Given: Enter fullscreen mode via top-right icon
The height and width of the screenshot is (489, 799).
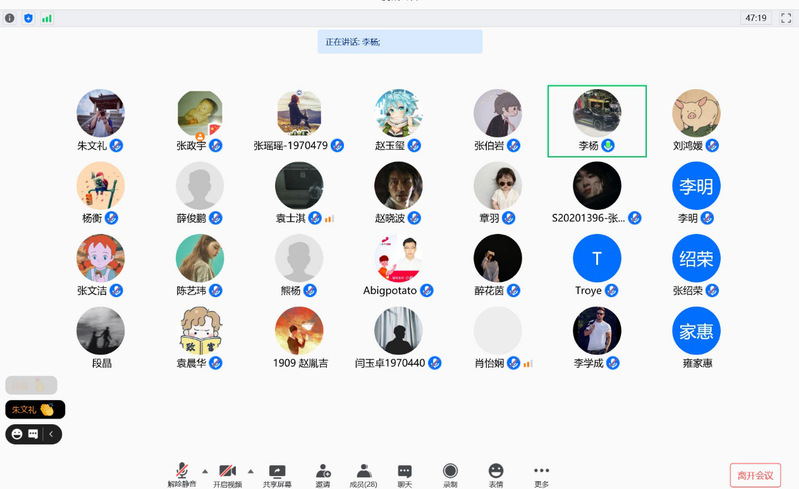Looking at the screenshot, I should 783,18.
